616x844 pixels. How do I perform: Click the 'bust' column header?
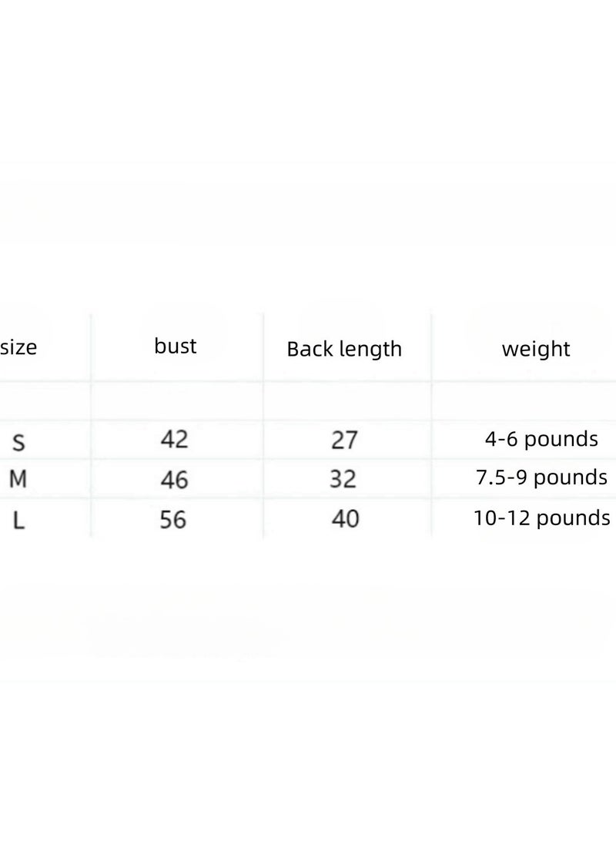(176, 346)
